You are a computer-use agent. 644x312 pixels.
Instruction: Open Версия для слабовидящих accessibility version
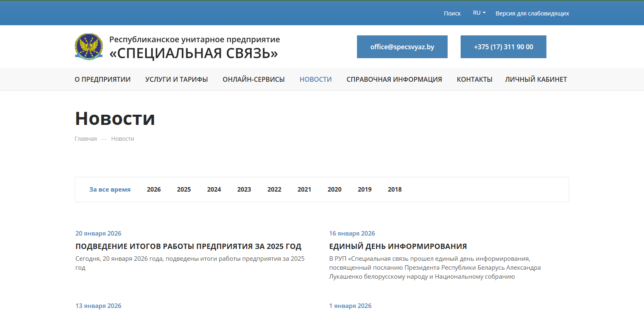(532, 13)
